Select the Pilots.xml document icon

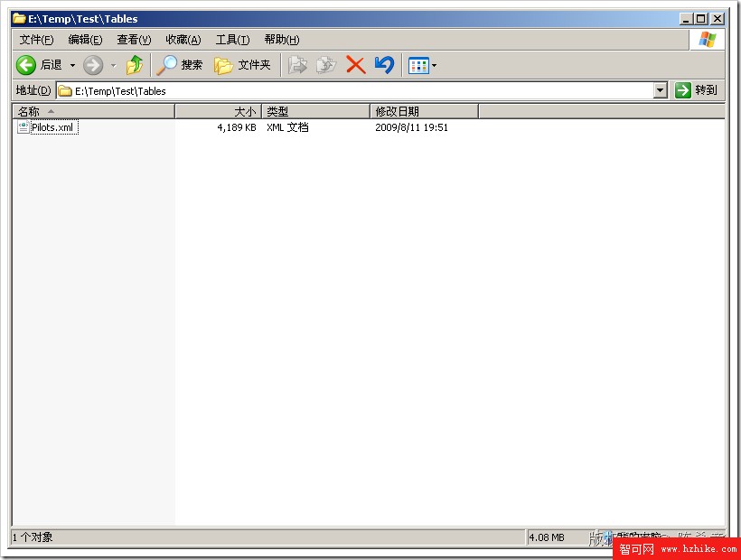pyautogui.click(x=22, y=126)
